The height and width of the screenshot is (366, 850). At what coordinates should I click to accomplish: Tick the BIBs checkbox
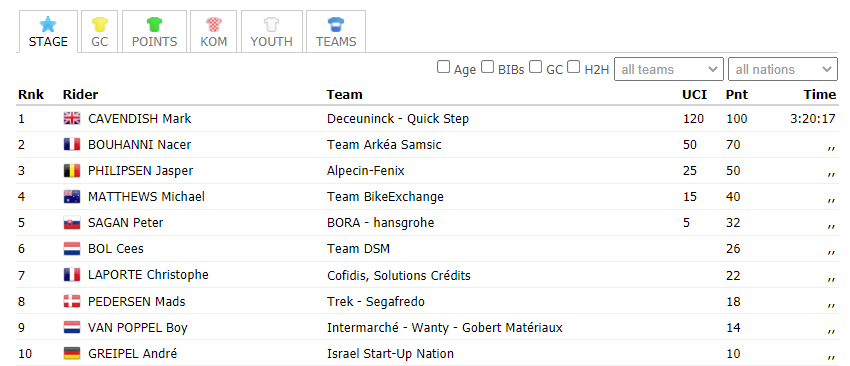coord(488,67)
